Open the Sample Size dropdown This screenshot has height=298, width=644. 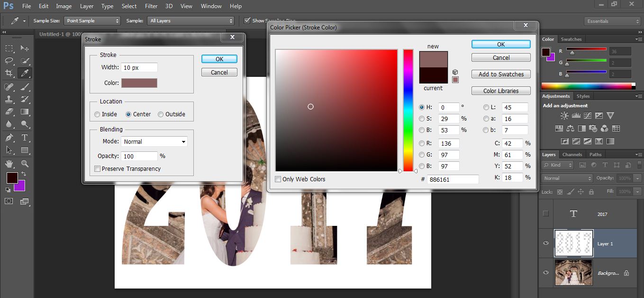click(92, 20)
